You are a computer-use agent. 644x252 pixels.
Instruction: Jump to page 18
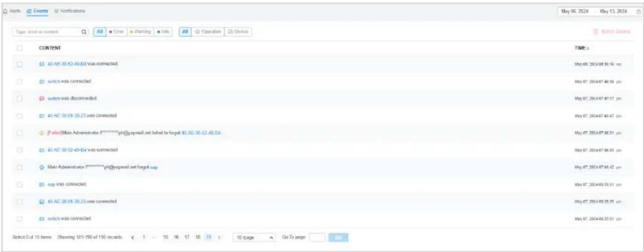(198, 237)
